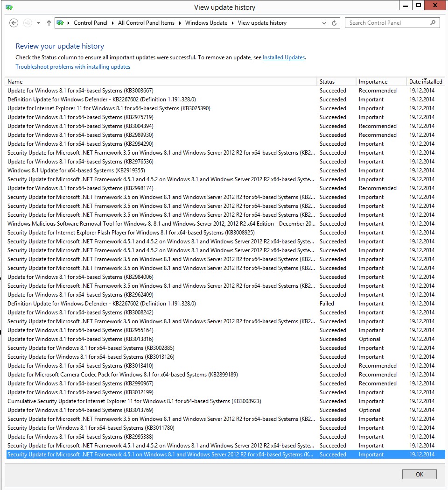
Task: Select Camera Codec Pack update KB2899189
Action: coord(225,375)
